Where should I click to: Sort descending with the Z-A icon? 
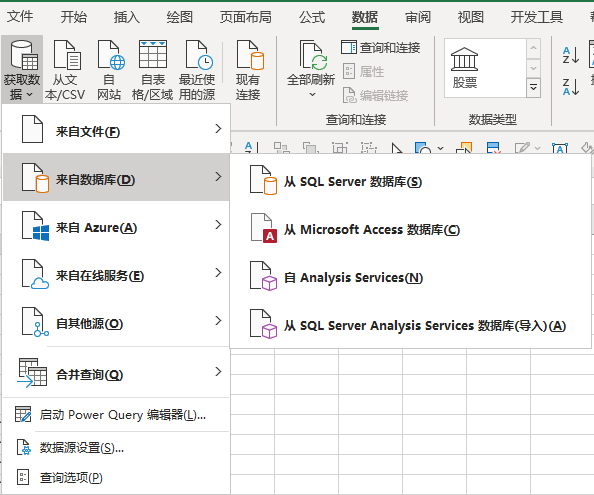(x=571, y=87)
